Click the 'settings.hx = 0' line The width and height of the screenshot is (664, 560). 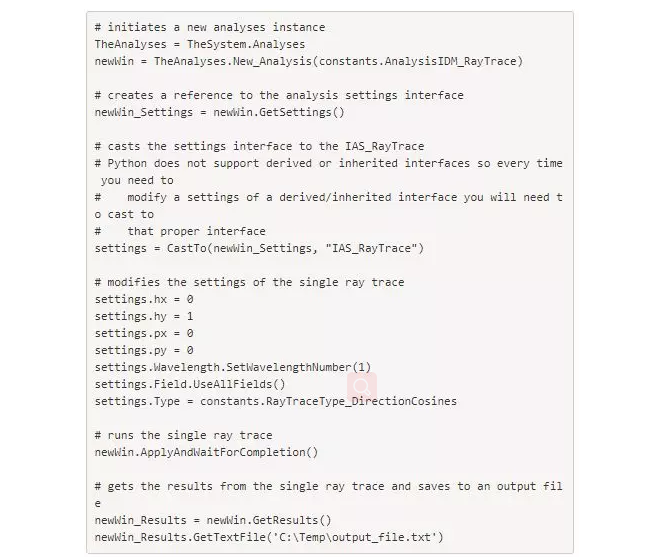pyautogui.click(x=144, y=299)
